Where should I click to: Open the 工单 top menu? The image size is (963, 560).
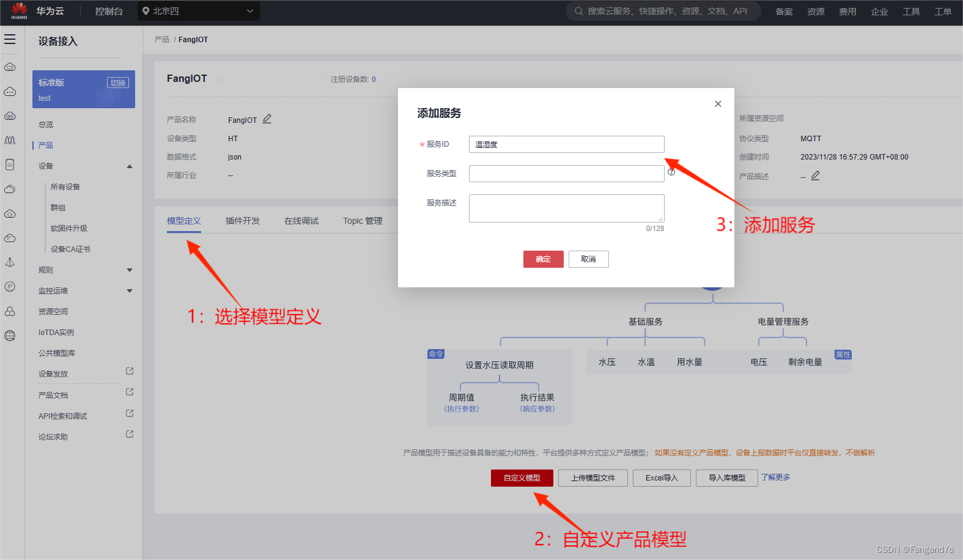943,12
